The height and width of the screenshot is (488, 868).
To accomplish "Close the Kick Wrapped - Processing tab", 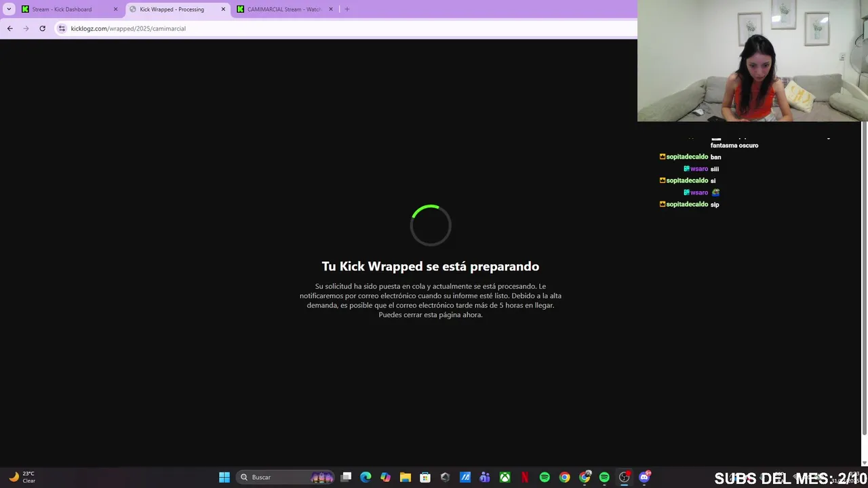I will (223, 9).
